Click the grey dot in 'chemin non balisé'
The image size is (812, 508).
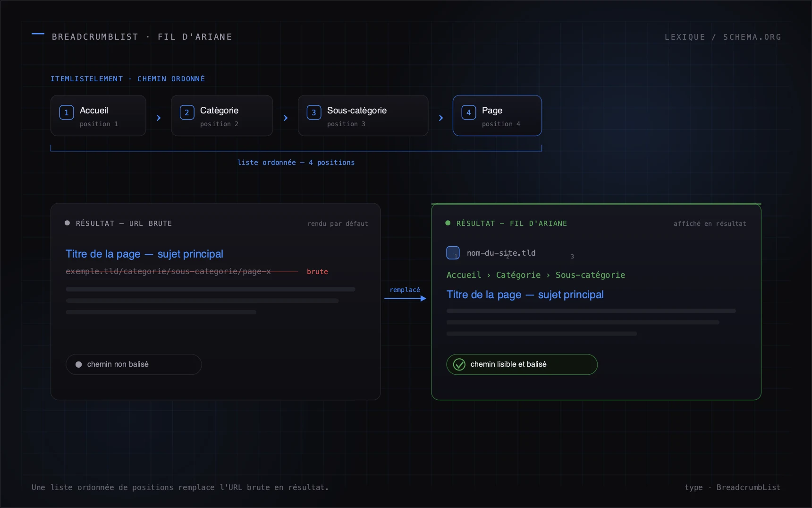tap(79, 364)
